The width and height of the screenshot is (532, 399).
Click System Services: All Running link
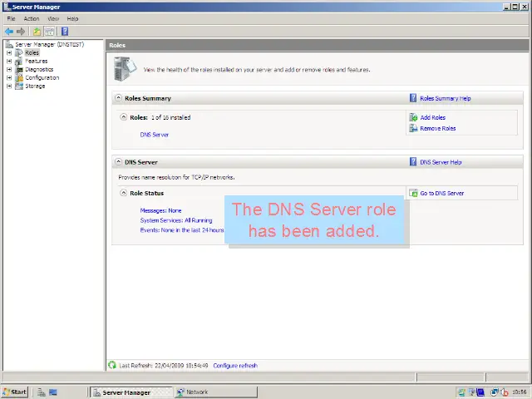pos(176,220)
